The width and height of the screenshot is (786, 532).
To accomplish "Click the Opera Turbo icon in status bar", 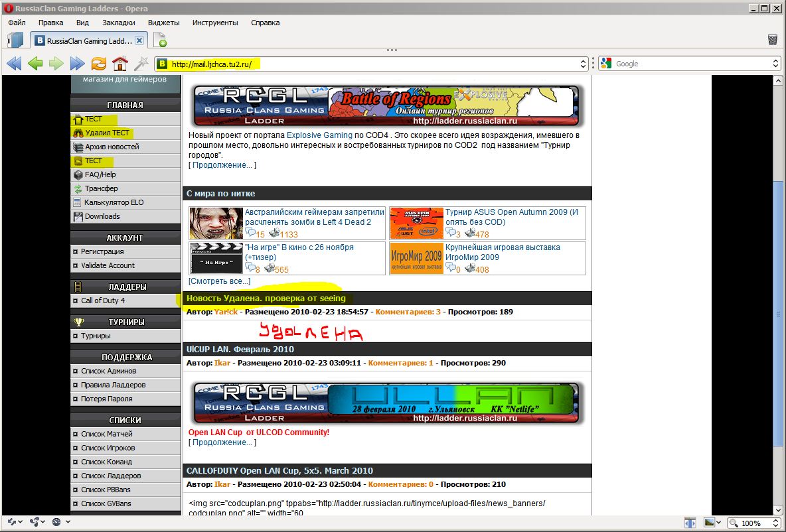I will [56, 522].
